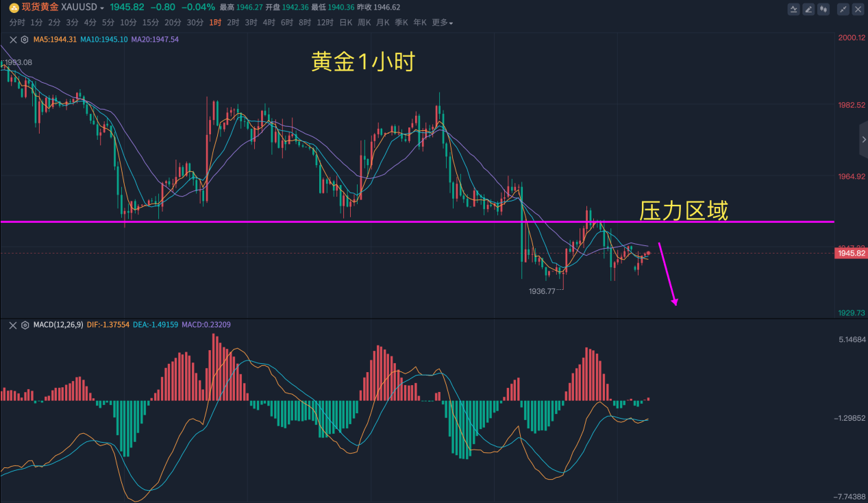
Task: Select the 日K timeframe tab
Action: click(345, 23)
